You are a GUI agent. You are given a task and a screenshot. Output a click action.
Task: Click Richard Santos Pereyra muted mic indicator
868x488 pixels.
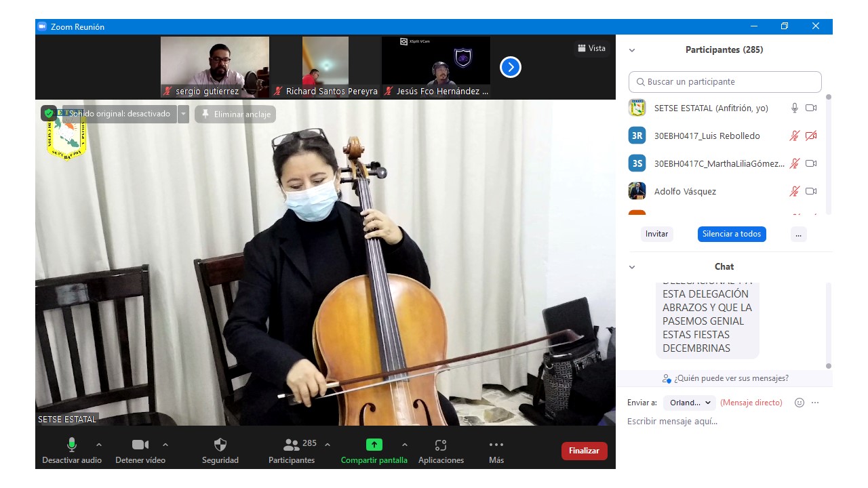coord(278,91)
